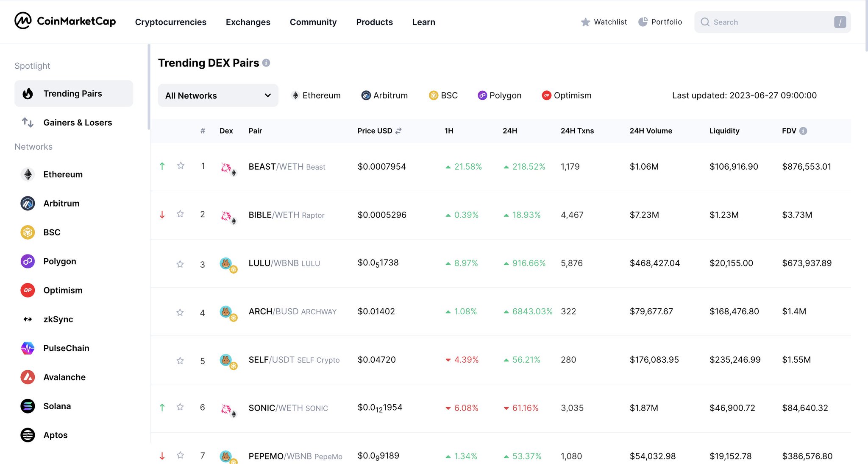Click liquidity value $46,900.72
Image resolution: width=868 pixels, height=464 pixels.
coord(732,408)
